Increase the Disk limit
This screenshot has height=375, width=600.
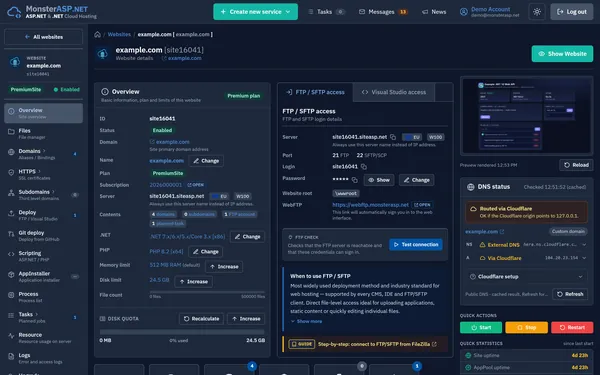click(x=193, y=282)
